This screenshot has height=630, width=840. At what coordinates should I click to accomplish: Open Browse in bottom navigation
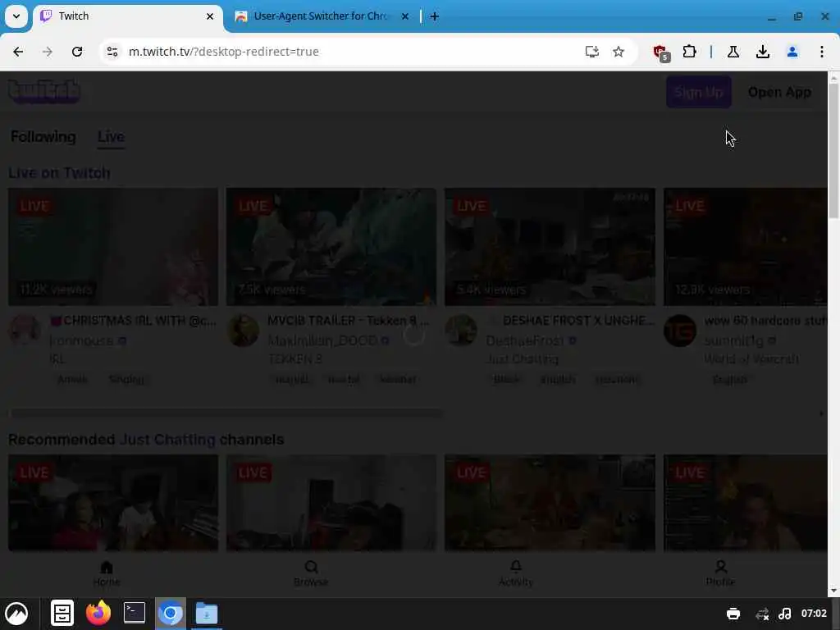tap(311, 573)
